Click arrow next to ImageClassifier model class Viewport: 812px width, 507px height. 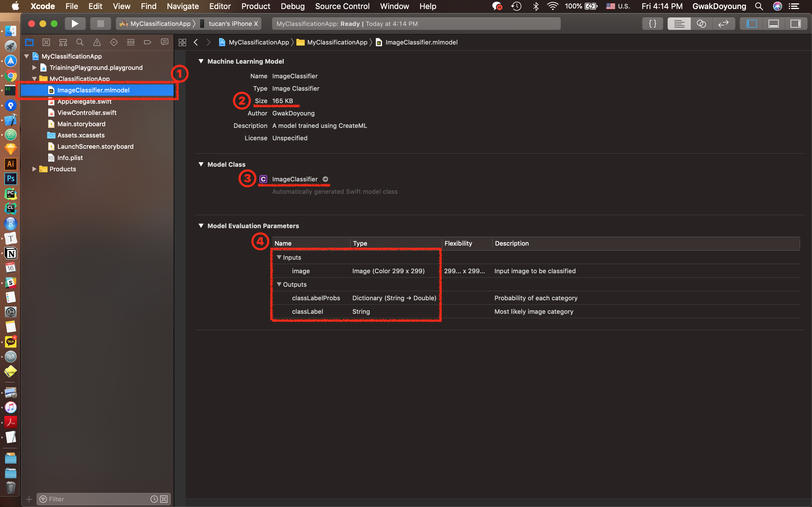[325, 179]
